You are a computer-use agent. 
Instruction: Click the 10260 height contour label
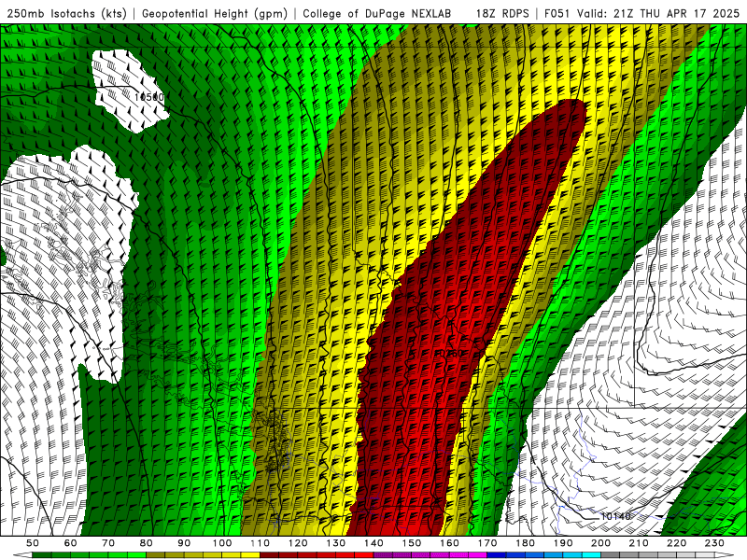(x=448, y=354)
